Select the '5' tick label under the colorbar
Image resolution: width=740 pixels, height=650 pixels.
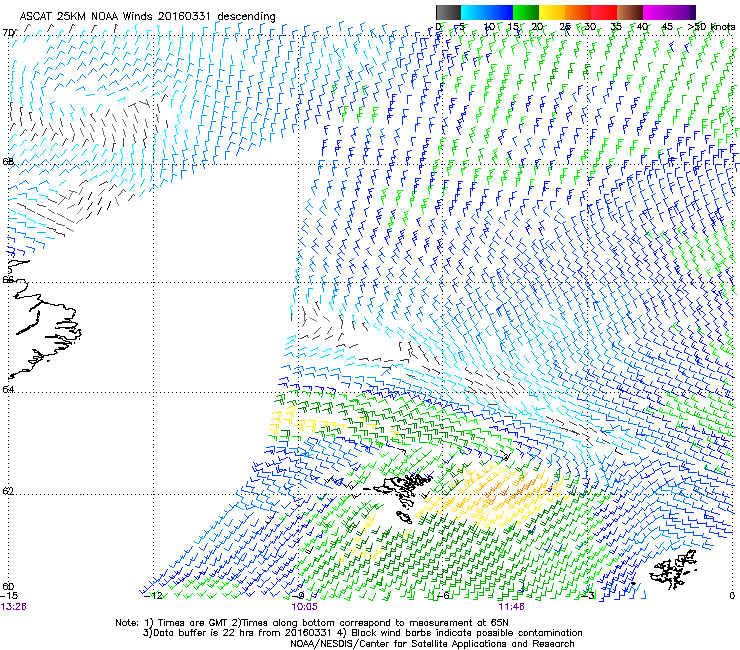(462, 27)
